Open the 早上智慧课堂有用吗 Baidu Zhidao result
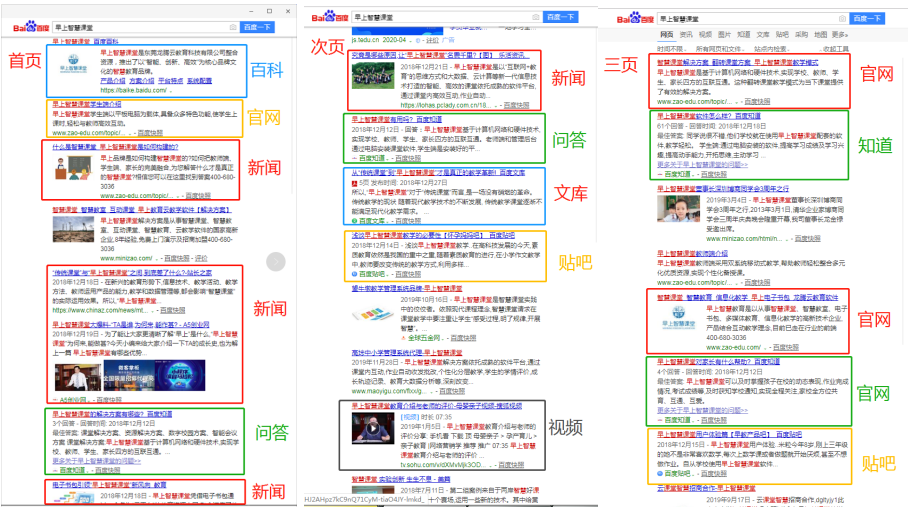911x511 pixels. [x=396, y=119]
